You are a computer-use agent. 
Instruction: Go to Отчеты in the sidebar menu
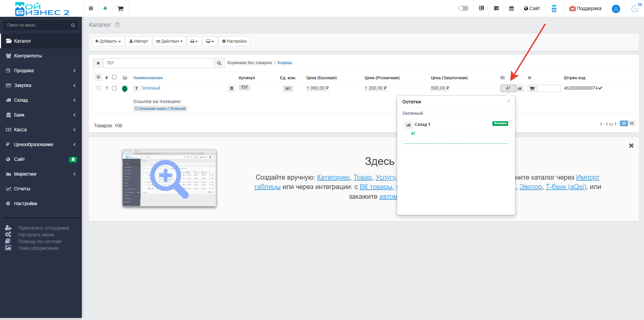22,189
